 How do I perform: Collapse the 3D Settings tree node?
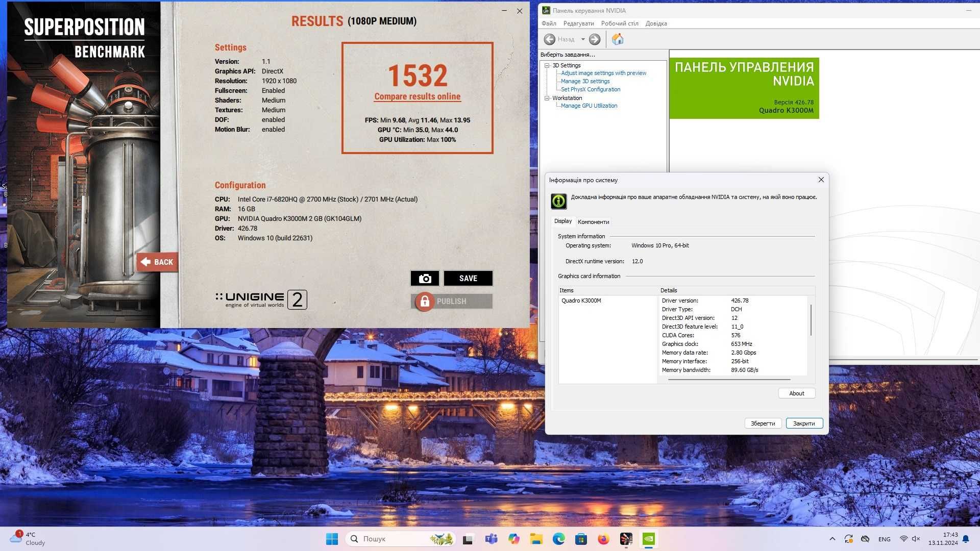[547, 65]
